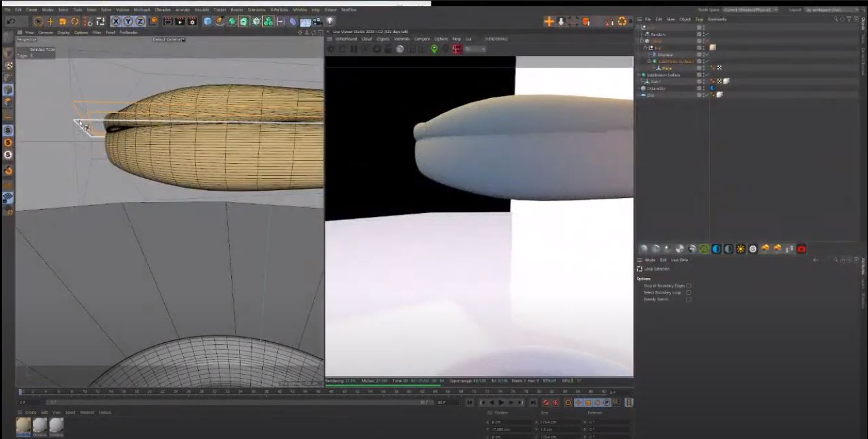This screenshot has height=439, width=868.
Task: Click Live Viewer green location pin icon
Action: [x=434, y=49]
